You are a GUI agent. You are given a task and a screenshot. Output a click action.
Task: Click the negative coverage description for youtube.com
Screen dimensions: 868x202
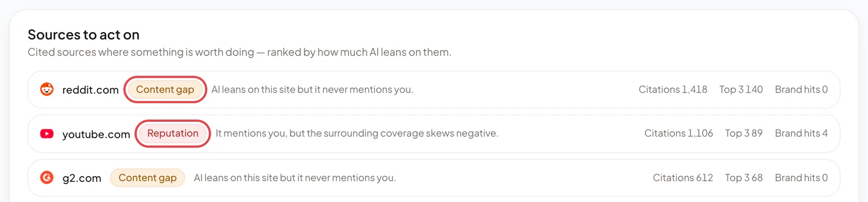(x=357, y=134)
